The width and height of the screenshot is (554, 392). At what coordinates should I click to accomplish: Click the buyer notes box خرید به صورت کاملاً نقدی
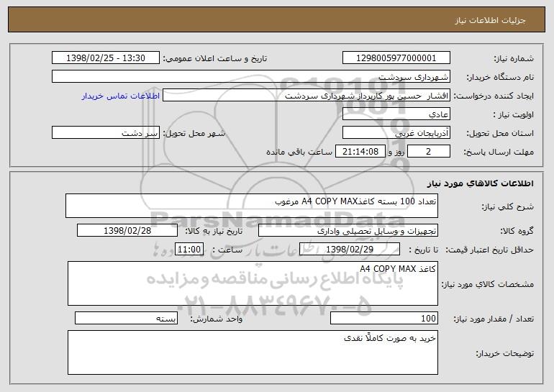click(x=253, y=352)
